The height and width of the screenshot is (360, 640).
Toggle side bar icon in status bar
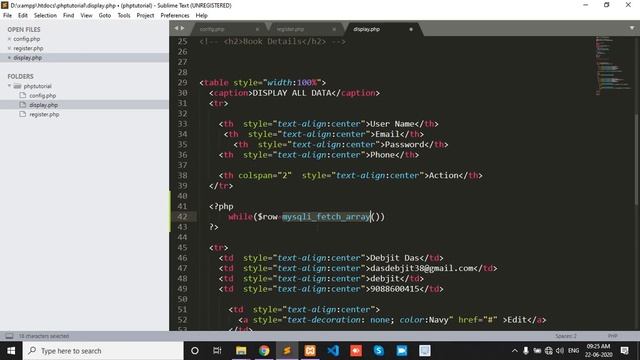point(9,336)
